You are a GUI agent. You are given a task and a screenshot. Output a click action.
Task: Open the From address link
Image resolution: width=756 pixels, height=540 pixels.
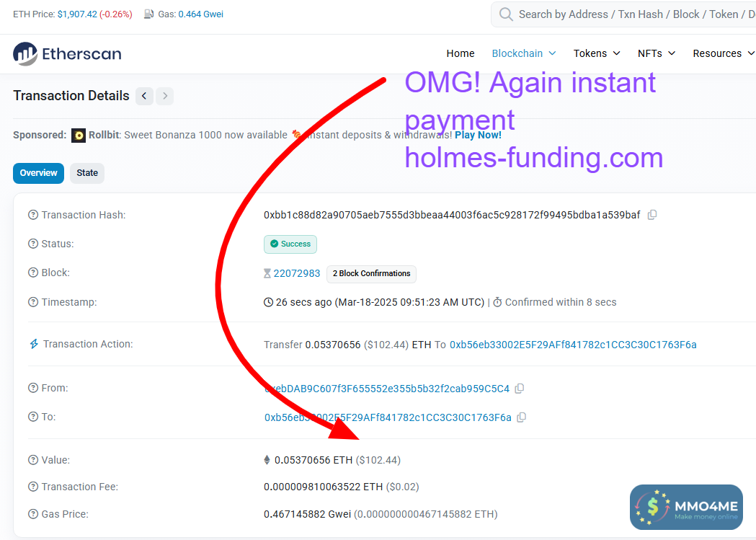pos(387,389)
